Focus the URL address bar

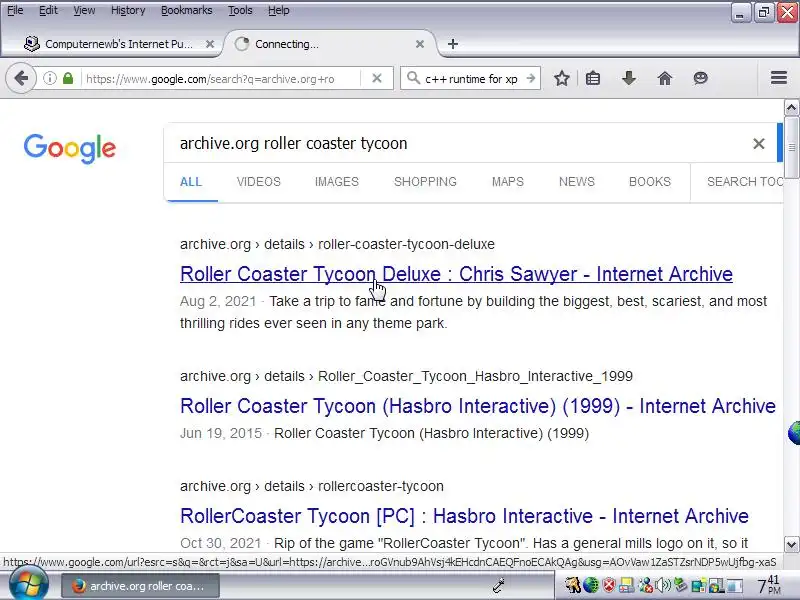[x=219, y=79]
